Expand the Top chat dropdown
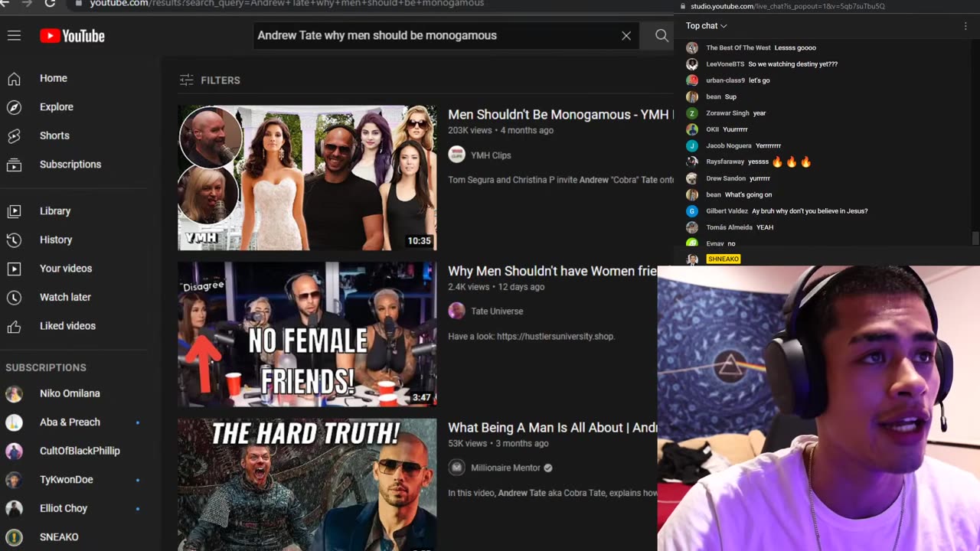 coord(706,26)
